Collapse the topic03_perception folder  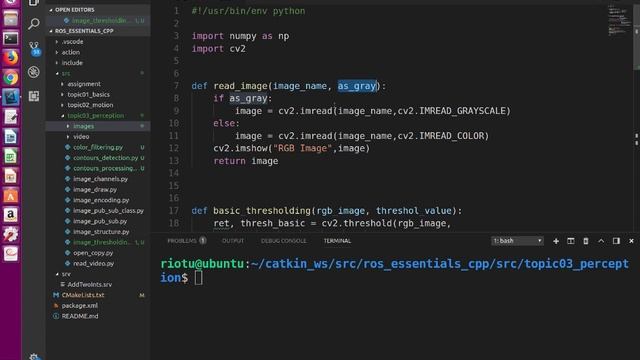click(x=98, y=116)
